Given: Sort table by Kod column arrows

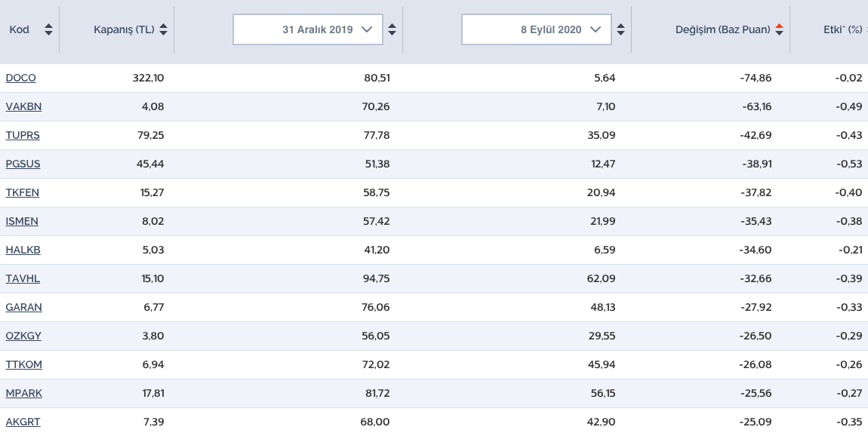Looking at the screenshot, I should click(49, 29).
